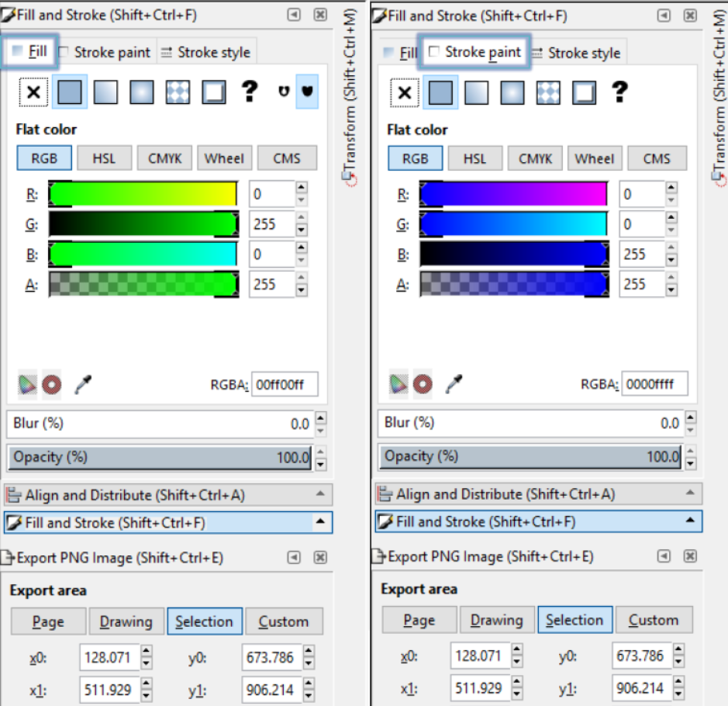The width and height of the screenshot is (728, 706).
Task: Choose Swatch paint icon in left panel
Action: [x=214, y=92]
